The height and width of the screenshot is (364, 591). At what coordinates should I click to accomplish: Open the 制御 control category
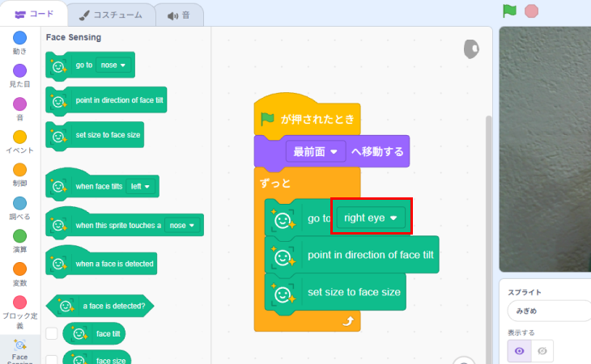[19, 170]
